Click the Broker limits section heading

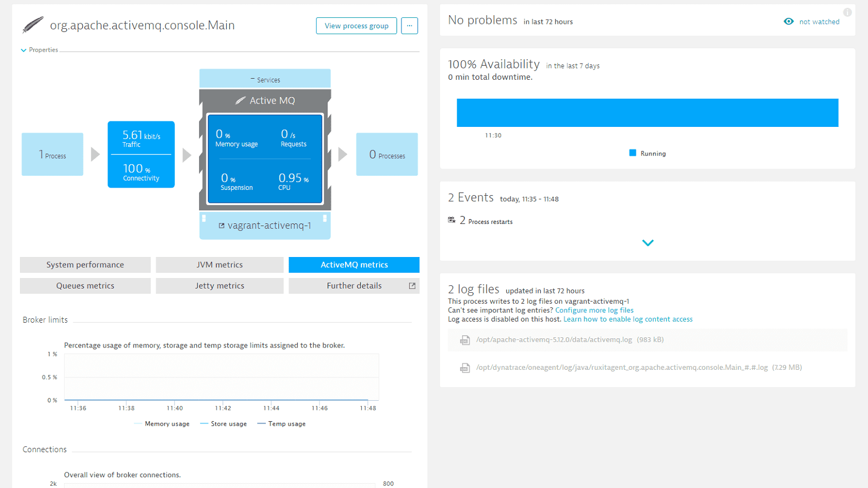[45, 320]
